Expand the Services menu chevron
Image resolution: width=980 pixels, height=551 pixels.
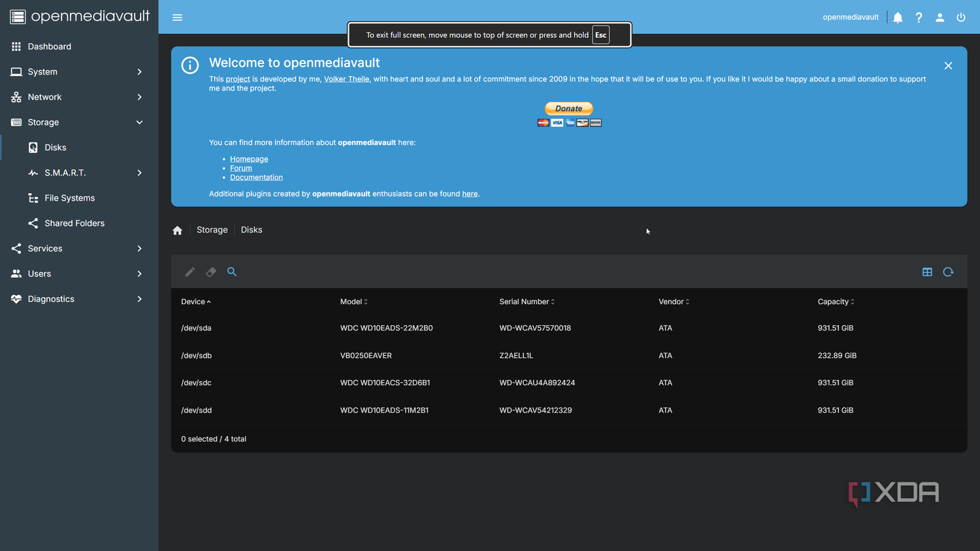(139, 249)
